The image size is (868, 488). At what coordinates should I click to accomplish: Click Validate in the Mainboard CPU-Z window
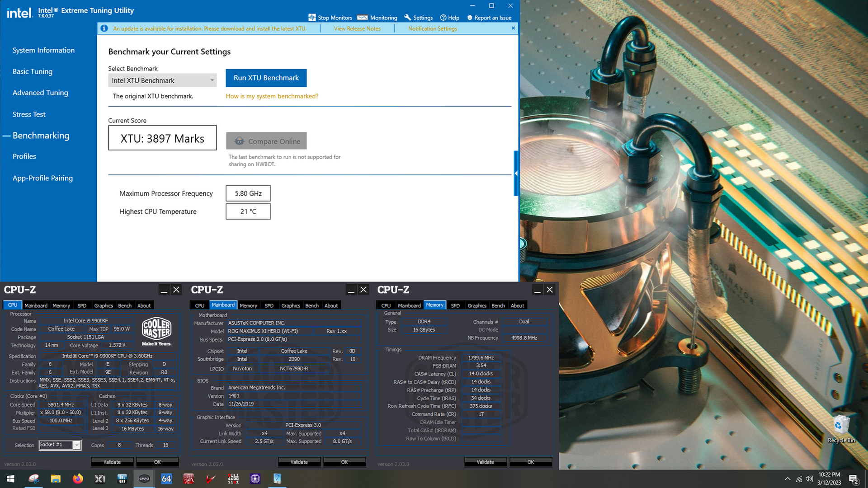point(299,462)
